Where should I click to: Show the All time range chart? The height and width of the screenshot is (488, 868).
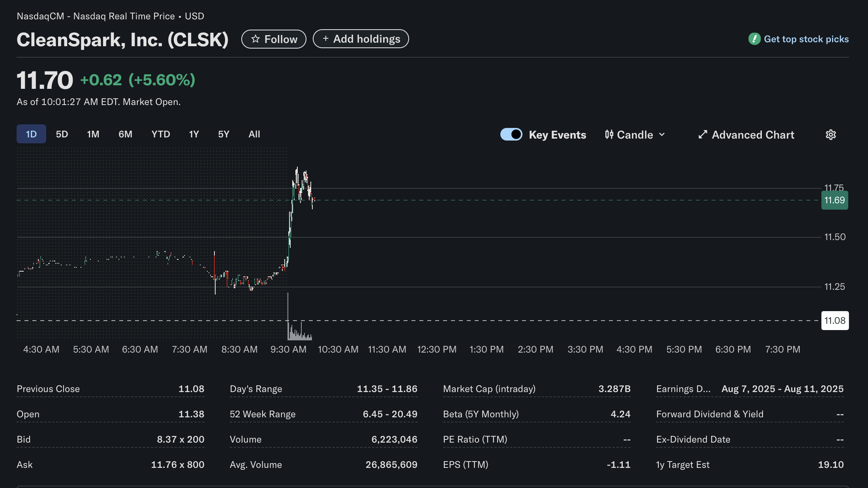tap(254, 134)
